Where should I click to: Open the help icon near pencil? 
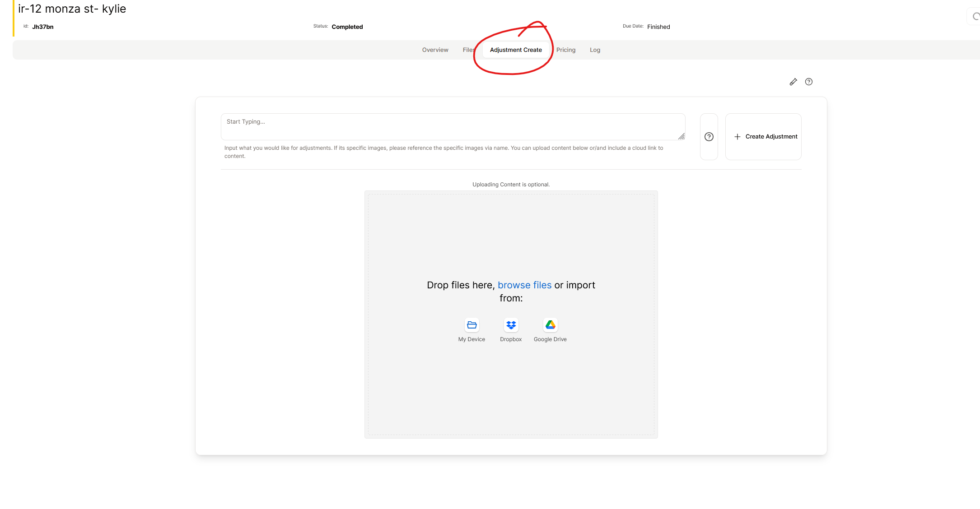(809, 82)
